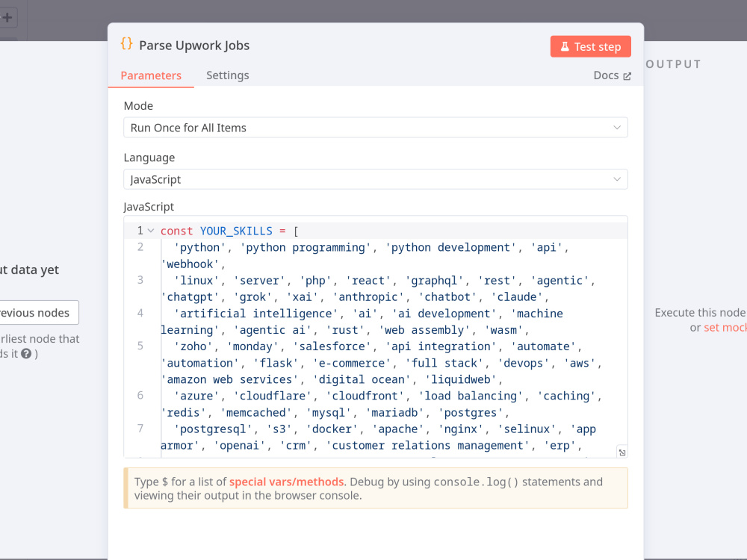Click inside the JavaScript code editor
This screenshot has width=747, height=560.
point(376,337)
